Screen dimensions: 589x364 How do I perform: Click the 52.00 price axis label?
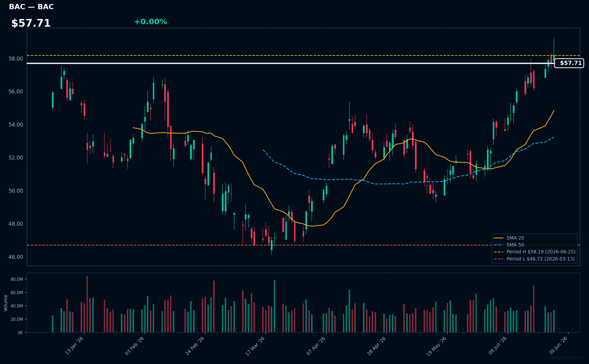(x=16, y=158)
